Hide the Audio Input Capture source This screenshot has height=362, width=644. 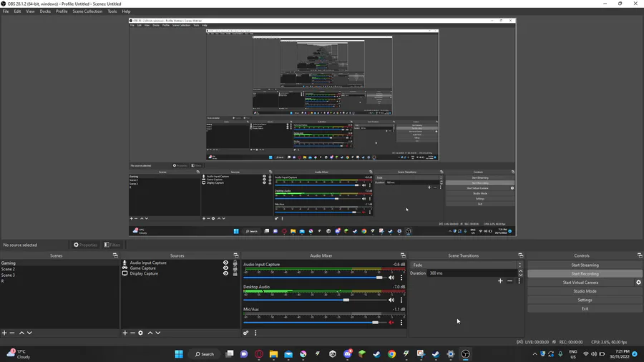point(225,263)
